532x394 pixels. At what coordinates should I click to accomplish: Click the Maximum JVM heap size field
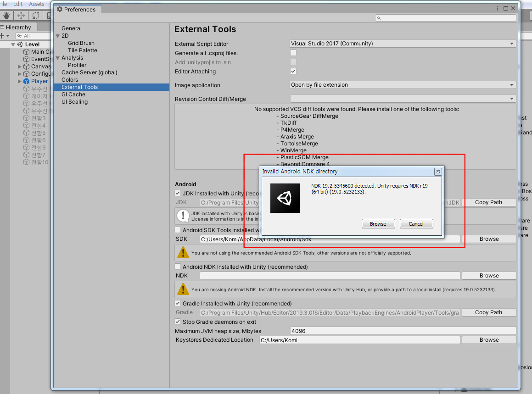tap(403, 331)
